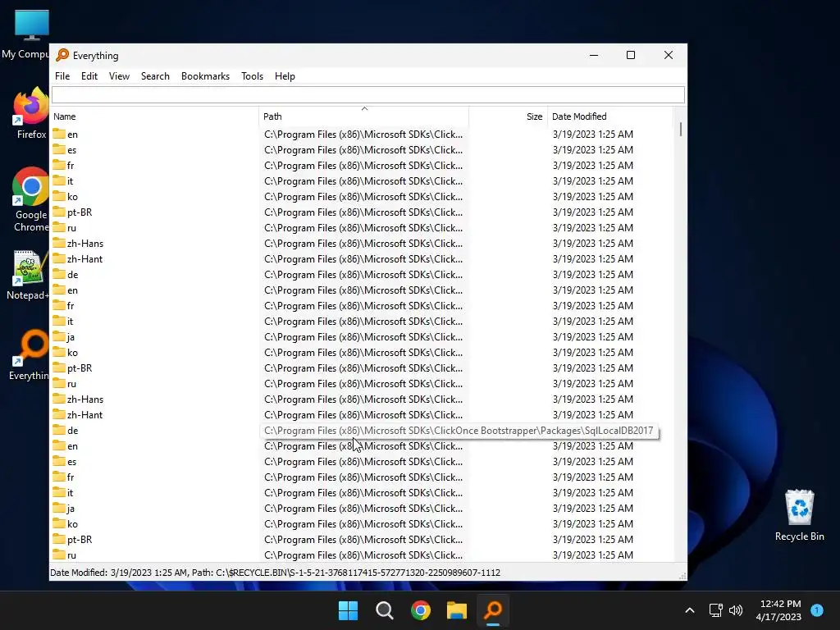The width and height of the screenshot is (840, 630).
Task: Select the topmost 'en' folder icon in list
Action: (x=59, y=134)
